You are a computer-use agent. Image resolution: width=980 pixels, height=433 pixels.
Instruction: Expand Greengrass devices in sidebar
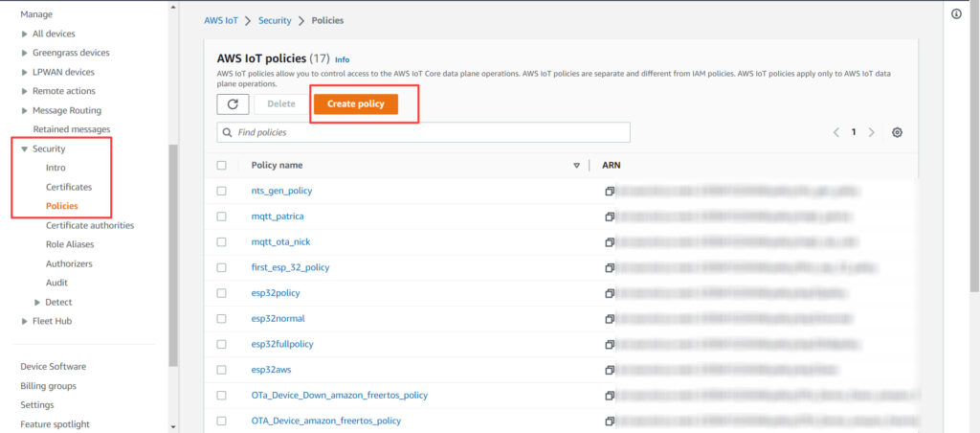(25, 53)
